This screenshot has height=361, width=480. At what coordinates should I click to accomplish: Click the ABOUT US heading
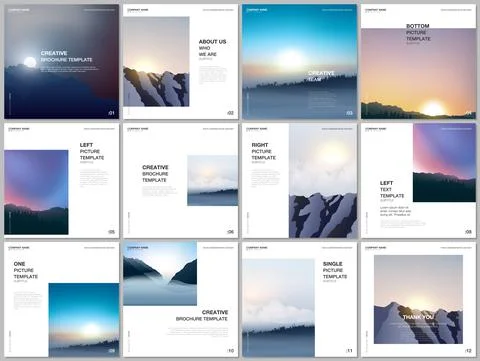(x=212, y=42)
